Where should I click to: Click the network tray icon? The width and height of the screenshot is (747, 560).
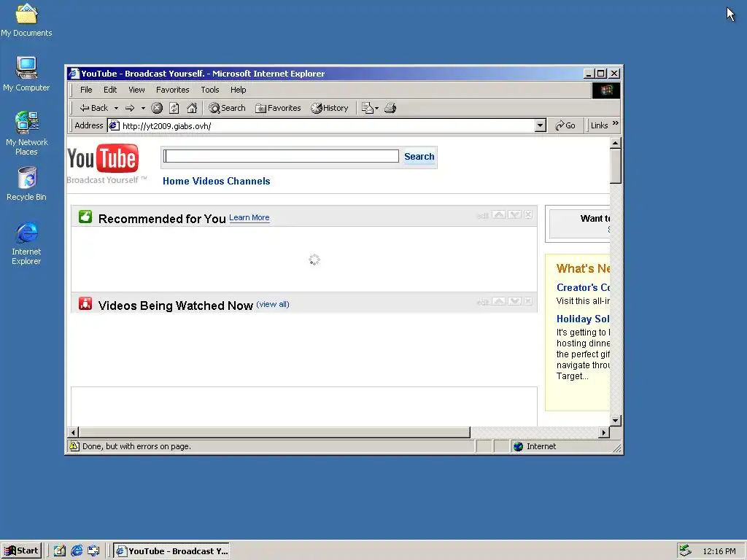685,551
